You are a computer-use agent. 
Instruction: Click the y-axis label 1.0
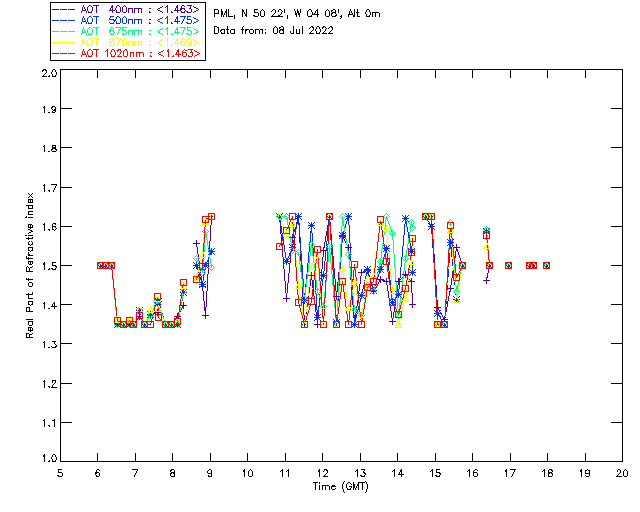click(49, 458)
